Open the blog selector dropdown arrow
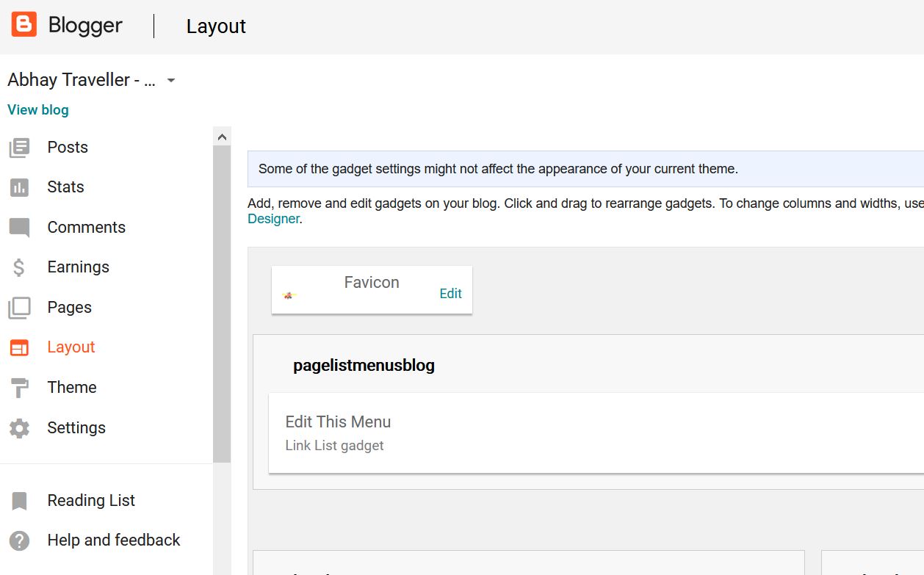Image resolution: width=924 pixels, height=575 pixels. (171, 80)
